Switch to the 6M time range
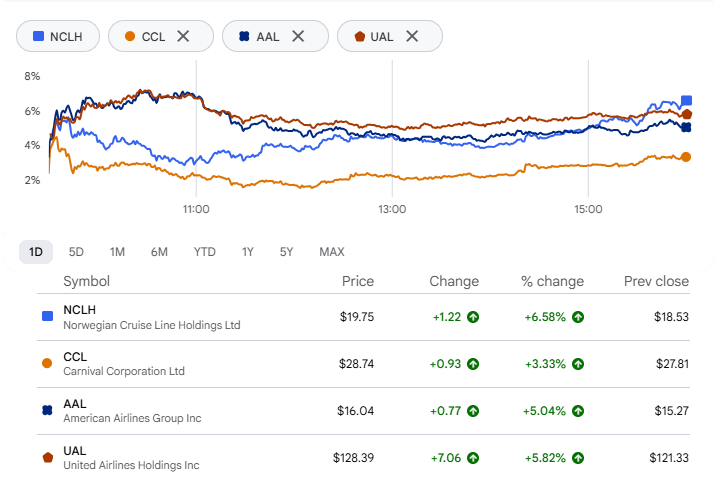 pos(159,252)
